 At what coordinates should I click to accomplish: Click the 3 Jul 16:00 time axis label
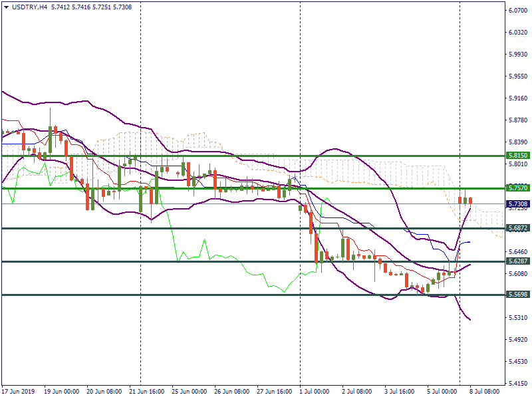coord(398,392)
